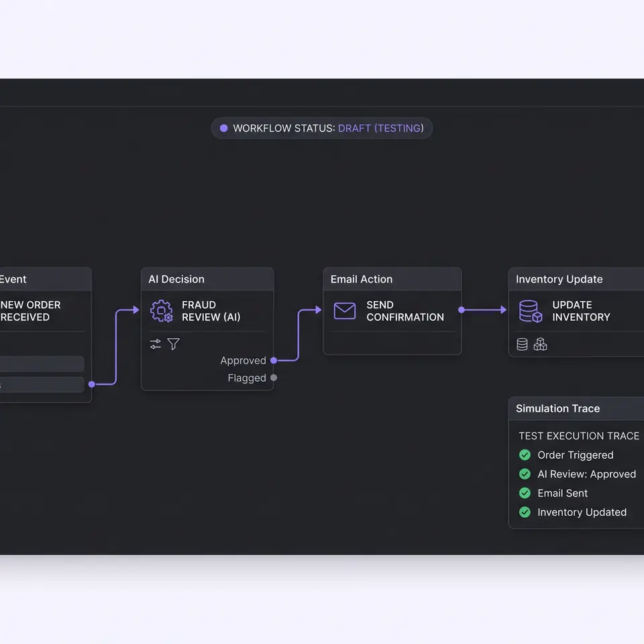Click the DRAFT (TESTING) status text
The image size is (644, 644).
click(381, 128)
